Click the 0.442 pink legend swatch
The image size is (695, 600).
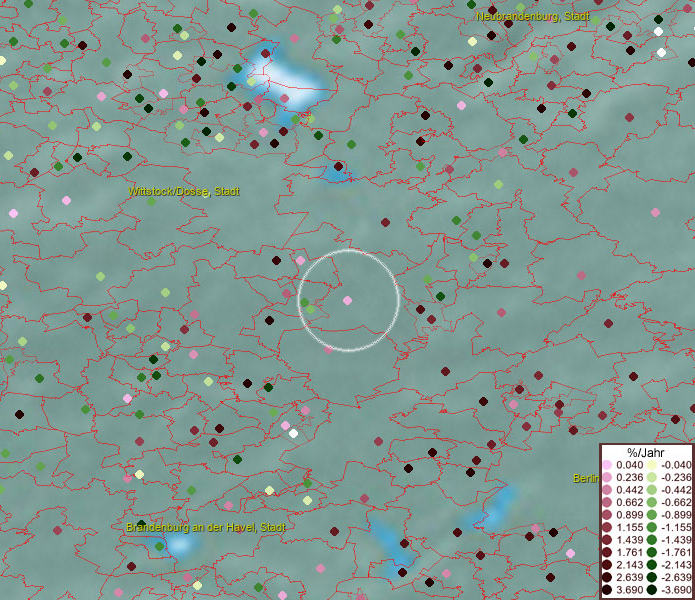coord(607,490)
